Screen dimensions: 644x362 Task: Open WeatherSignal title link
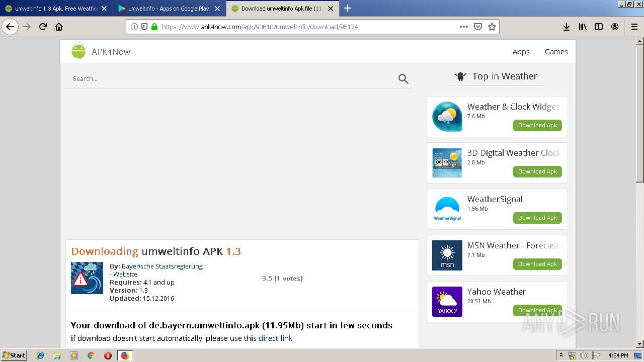(x=495, y=199)
